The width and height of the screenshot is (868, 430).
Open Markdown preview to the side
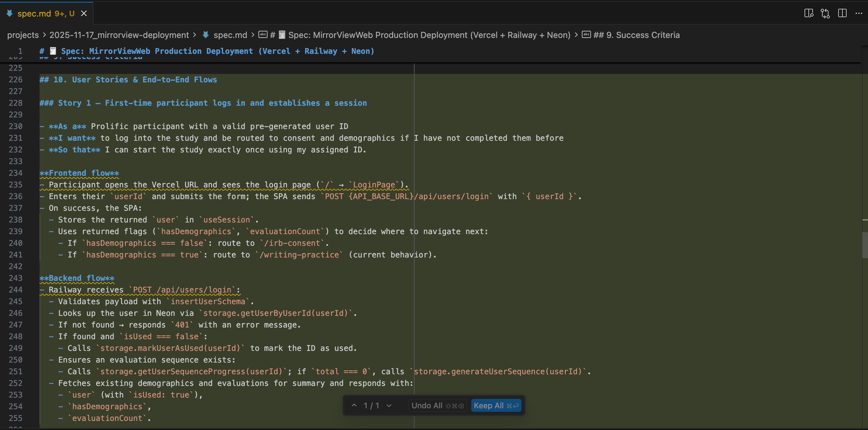[x=808, y=14]
